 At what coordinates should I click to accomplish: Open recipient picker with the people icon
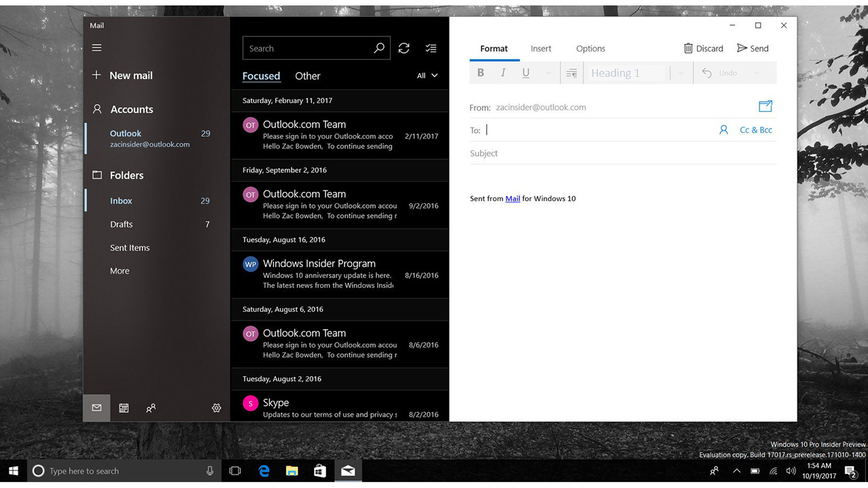[x=724, y=129]
